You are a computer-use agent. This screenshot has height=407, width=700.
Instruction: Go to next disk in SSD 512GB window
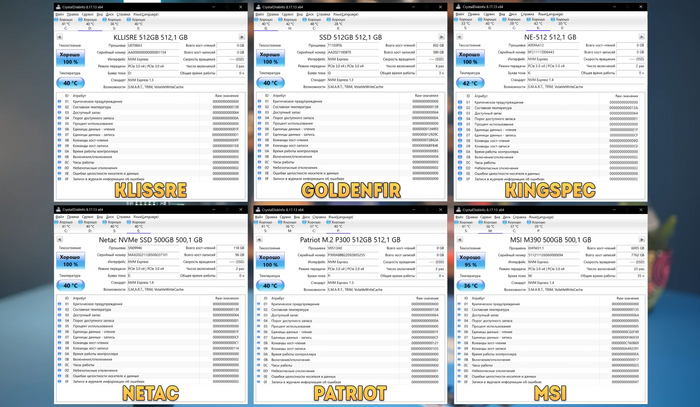[x=441, y=37]
